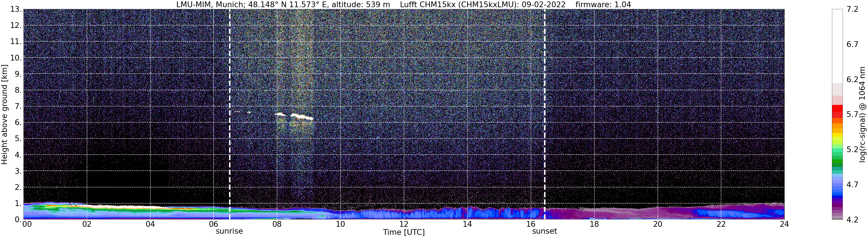Viewport: 868px width, 238px height.
Task: Click the time axis tick label 22
Action: pos(721,224)
